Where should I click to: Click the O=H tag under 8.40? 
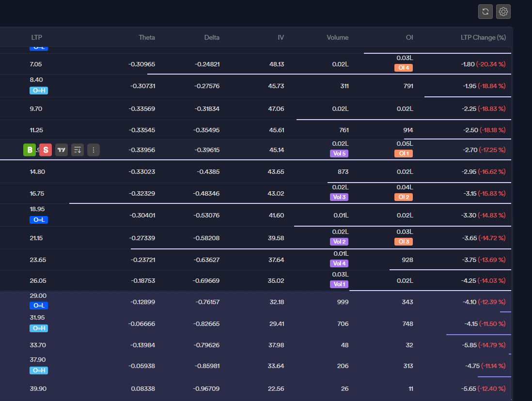[39, 91]
